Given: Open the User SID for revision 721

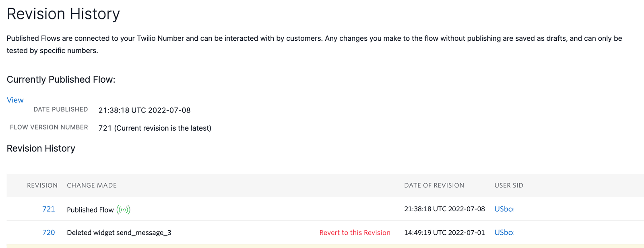Looking at the screenshot, I should tap(504, 209).
